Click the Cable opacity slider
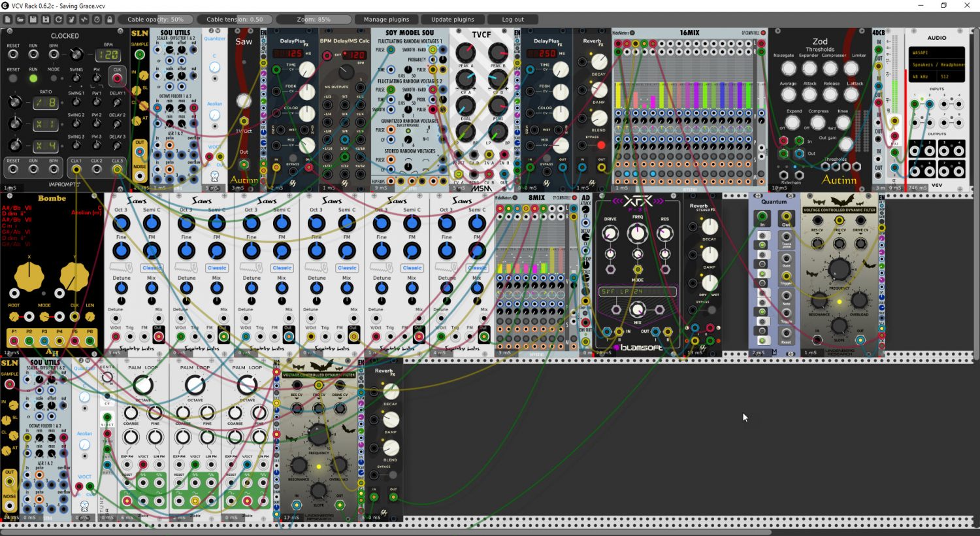 pos(155,20)
